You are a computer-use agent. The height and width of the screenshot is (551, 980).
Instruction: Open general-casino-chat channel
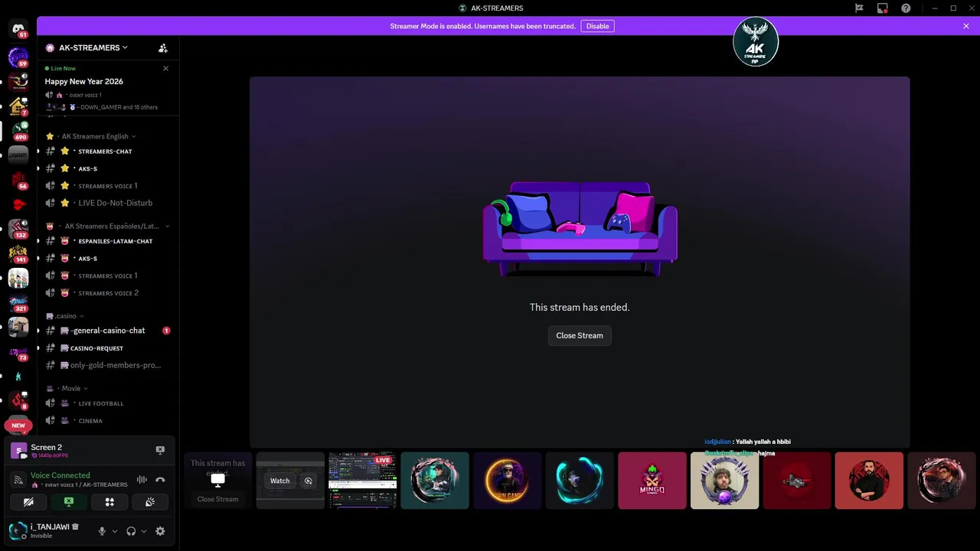coord(107,331)
